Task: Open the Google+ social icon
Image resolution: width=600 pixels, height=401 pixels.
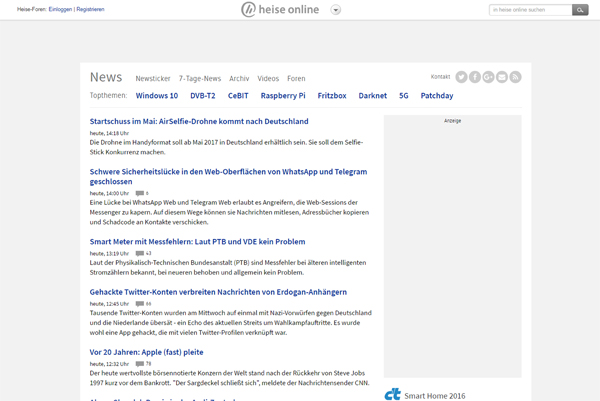Action: [x=488, y=77]
